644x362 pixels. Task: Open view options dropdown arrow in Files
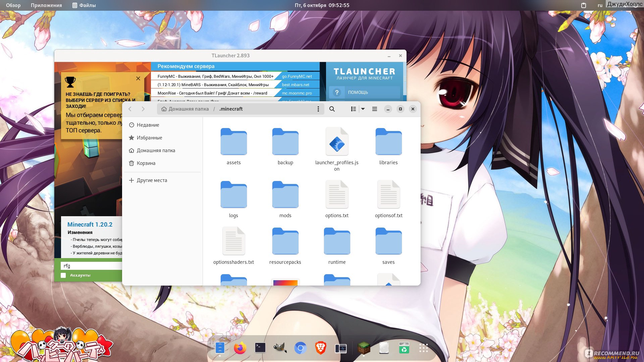363,109
